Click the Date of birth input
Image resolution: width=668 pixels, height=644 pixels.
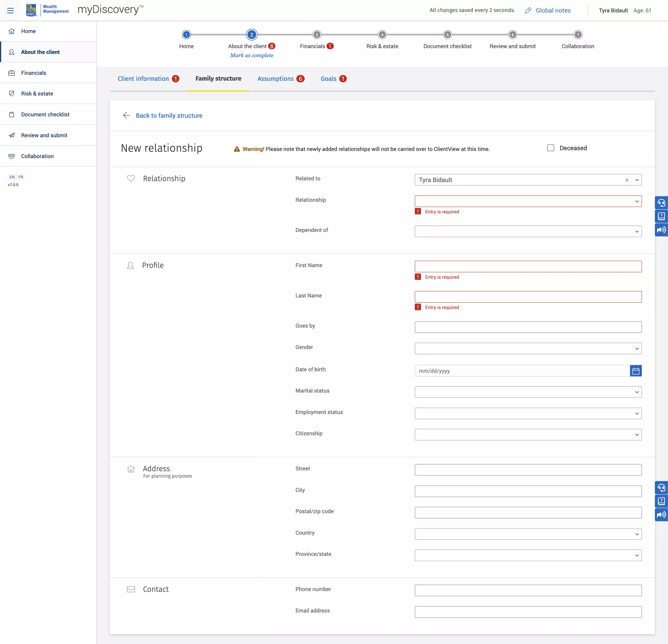(522, 371)
